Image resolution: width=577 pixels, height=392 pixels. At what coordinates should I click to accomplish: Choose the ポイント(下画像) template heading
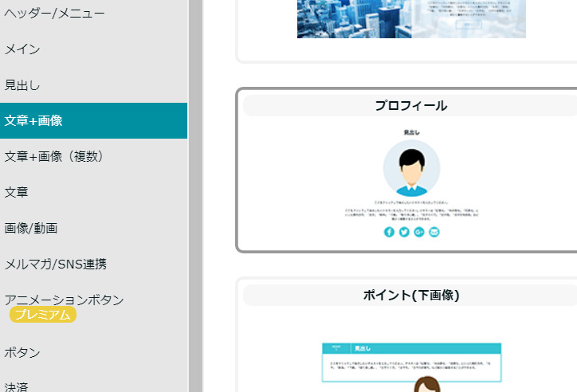click(x=410, y=296)
